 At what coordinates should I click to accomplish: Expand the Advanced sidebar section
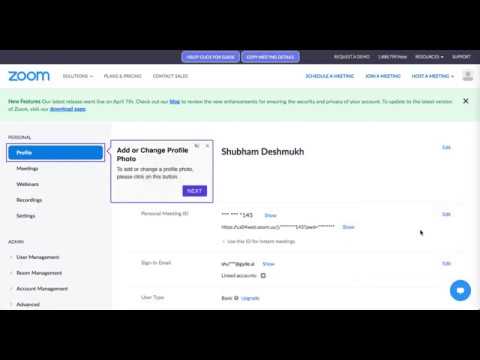click(28, 304)
